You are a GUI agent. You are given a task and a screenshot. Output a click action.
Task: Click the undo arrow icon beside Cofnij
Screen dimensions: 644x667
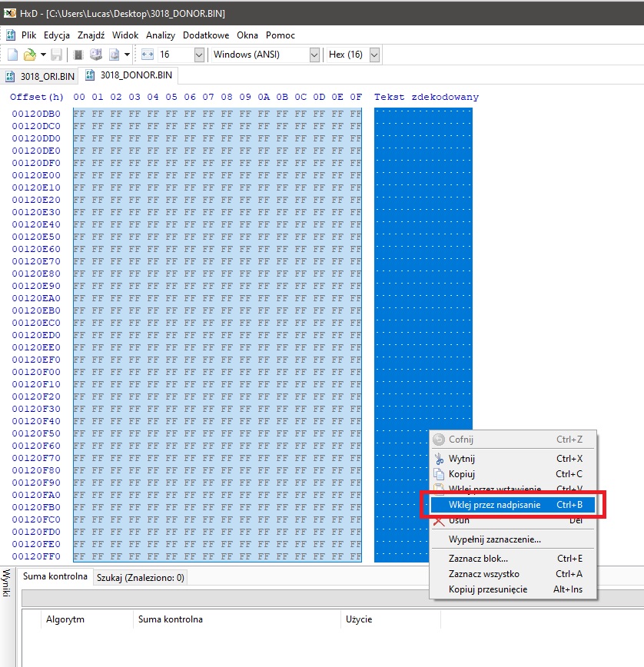(439, 440)
